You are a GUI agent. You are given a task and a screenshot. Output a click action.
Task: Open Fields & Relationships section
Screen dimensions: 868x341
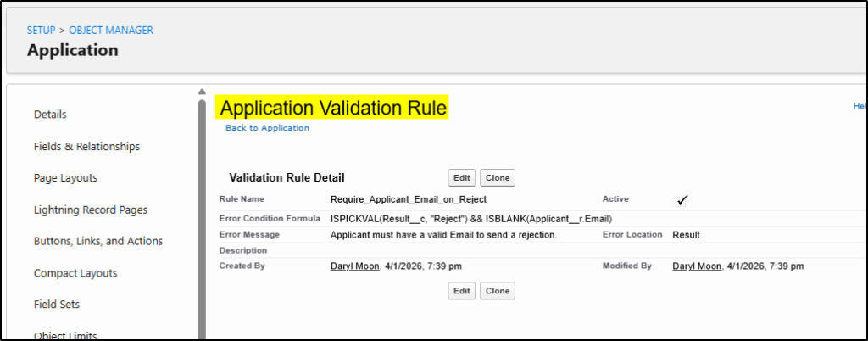coord(86,146)
